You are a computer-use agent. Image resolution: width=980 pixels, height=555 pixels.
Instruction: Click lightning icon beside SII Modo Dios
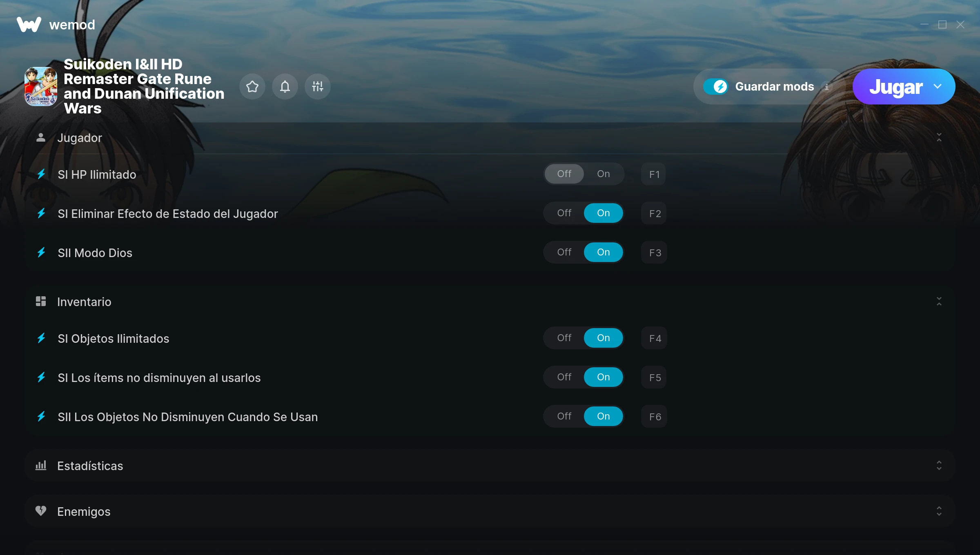click(41, 253)
